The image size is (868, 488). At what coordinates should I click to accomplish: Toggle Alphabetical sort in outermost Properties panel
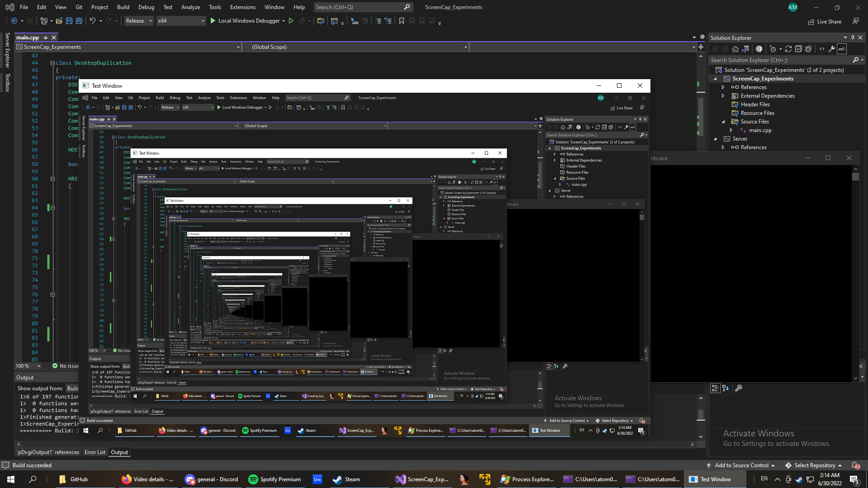pyautogui.click(x=726, y=388)
